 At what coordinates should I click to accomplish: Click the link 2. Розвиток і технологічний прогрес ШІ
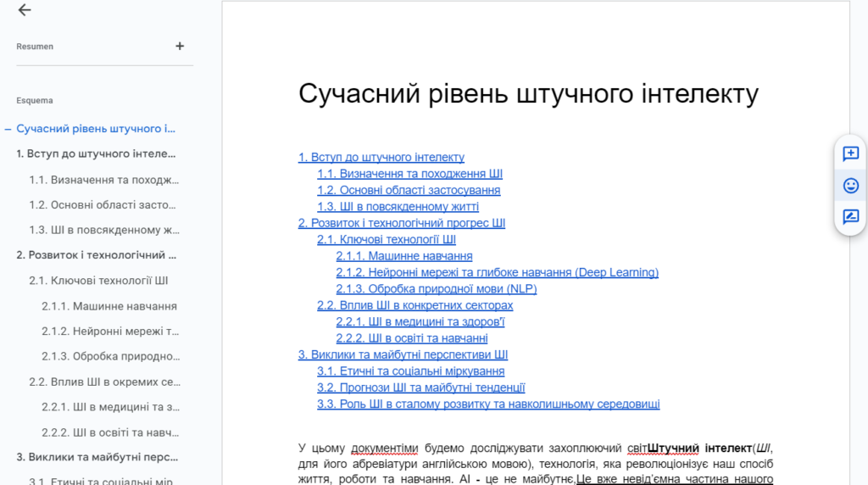(401, 223)
